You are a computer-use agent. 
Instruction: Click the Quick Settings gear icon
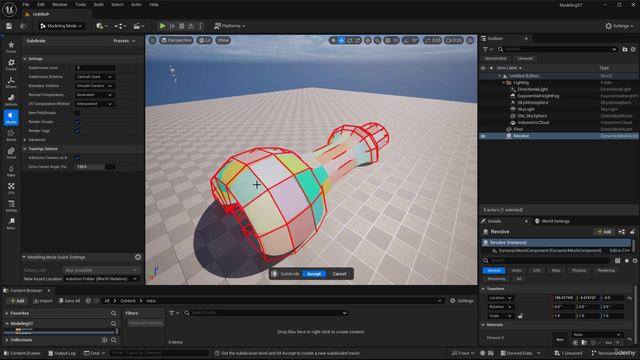[x=138, y=257]
